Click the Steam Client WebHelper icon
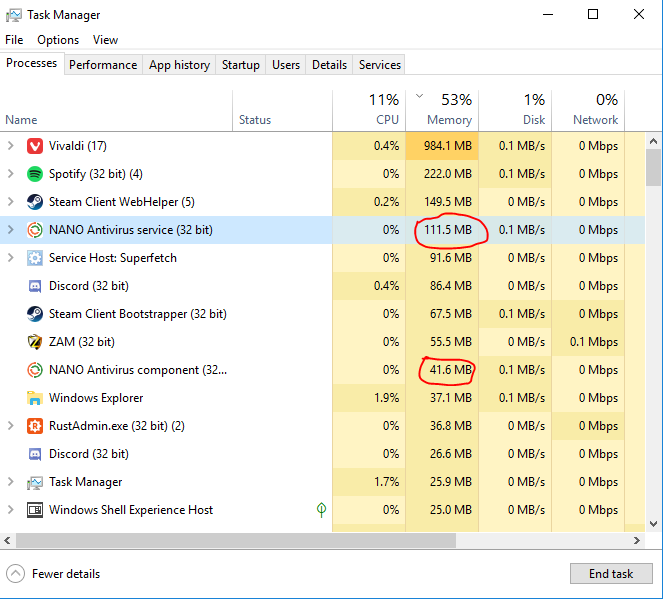Viewport: 663px width, 599px height. pyautogui.click(x=34, y=202)
